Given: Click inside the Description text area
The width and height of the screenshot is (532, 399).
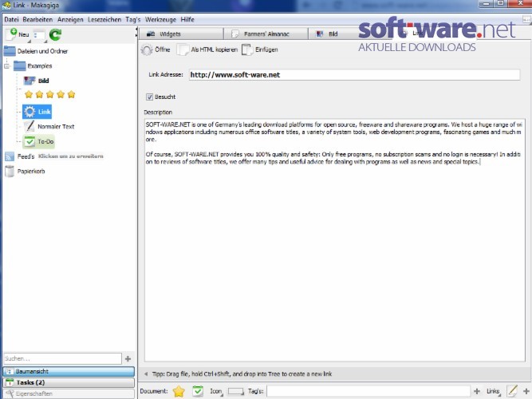Looking at the screenshot, I should (x=334, y=239).
